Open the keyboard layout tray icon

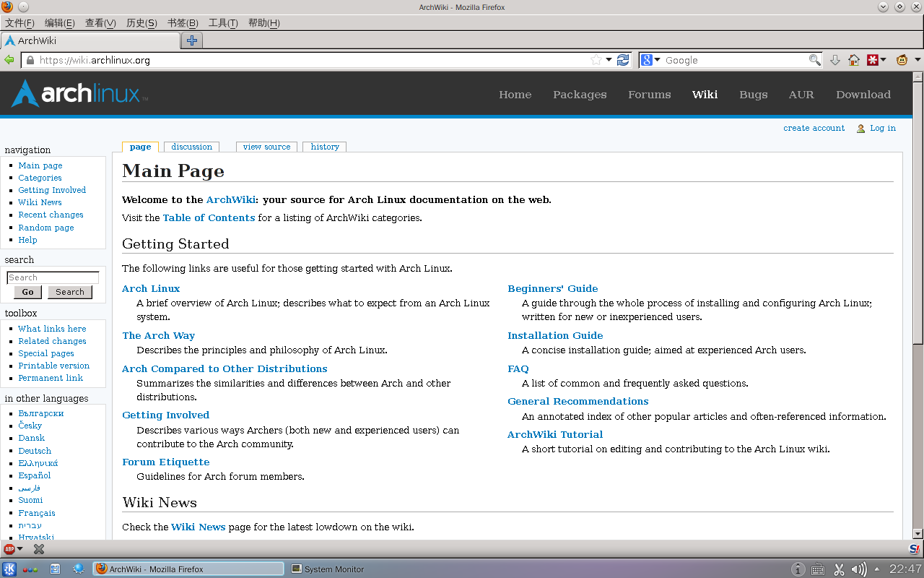coord(818,569)
